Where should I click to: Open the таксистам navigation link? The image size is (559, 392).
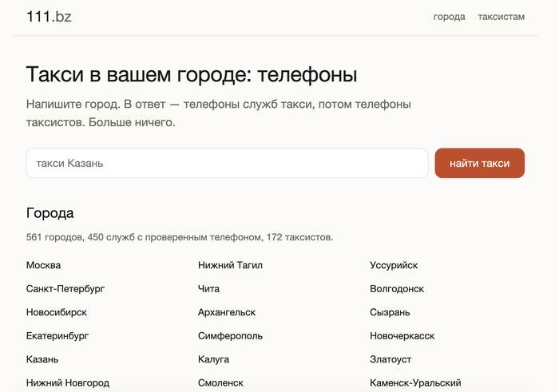(502, 17)
